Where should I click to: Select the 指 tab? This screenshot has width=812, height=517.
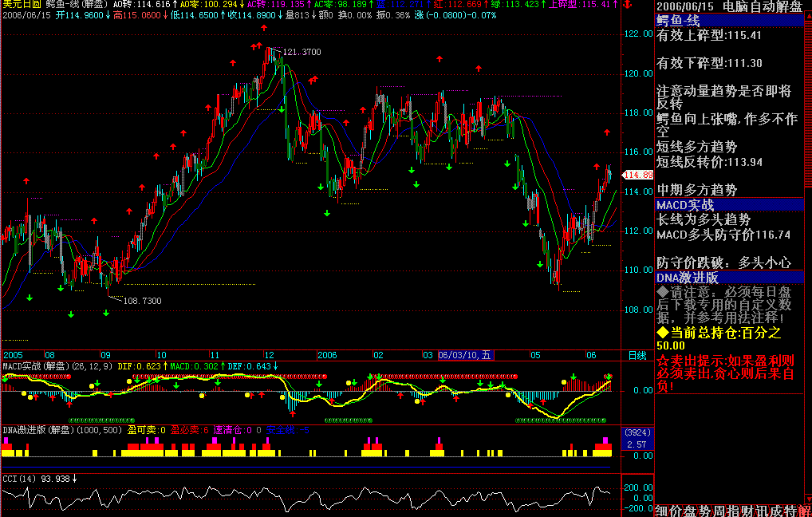click(x=734, y=511)
